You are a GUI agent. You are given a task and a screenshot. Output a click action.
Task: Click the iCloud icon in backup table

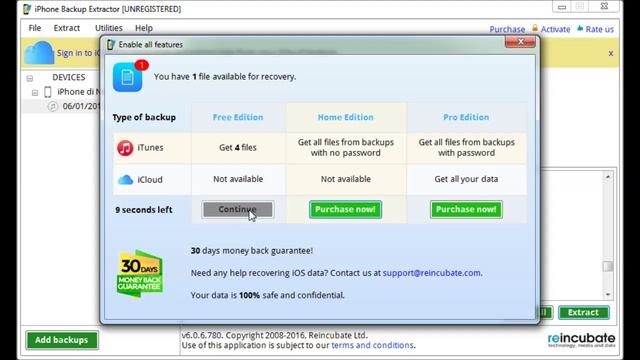click(x=125, y=180)
